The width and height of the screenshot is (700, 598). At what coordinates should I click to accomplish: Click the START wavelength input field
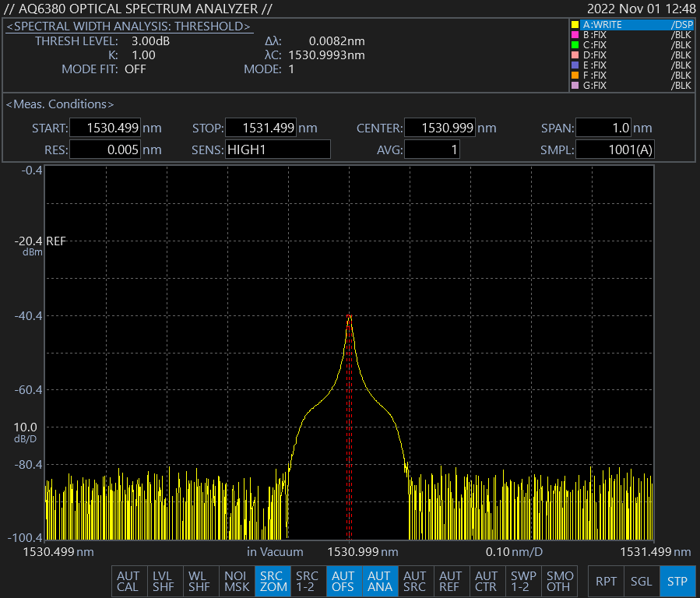[x=105, y=128]
